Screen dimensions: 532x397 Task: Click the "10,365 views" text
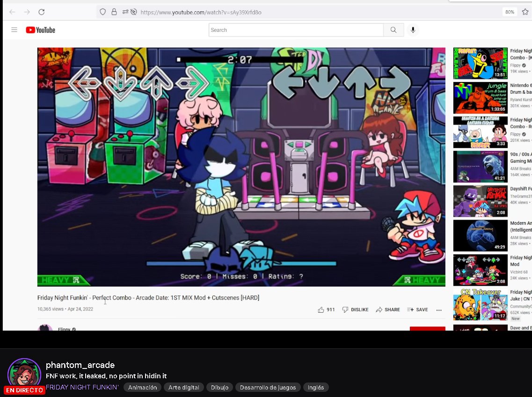point(51,309)
